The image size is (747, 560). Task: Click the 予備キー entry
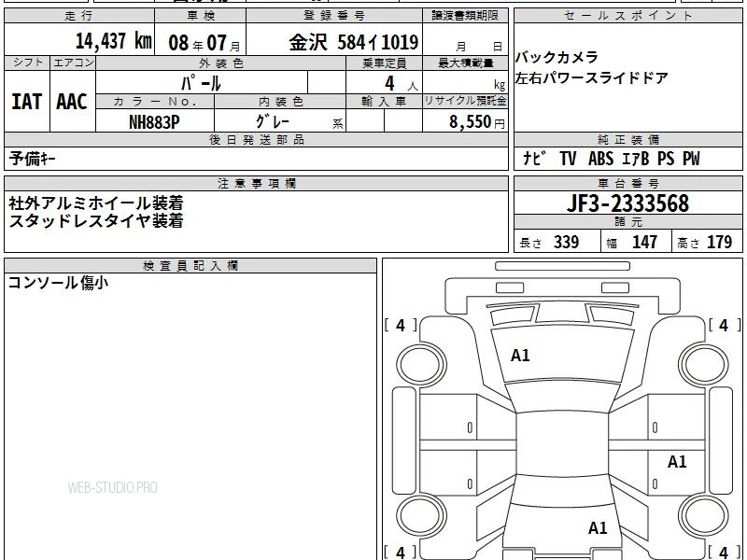tap(32, 159)
